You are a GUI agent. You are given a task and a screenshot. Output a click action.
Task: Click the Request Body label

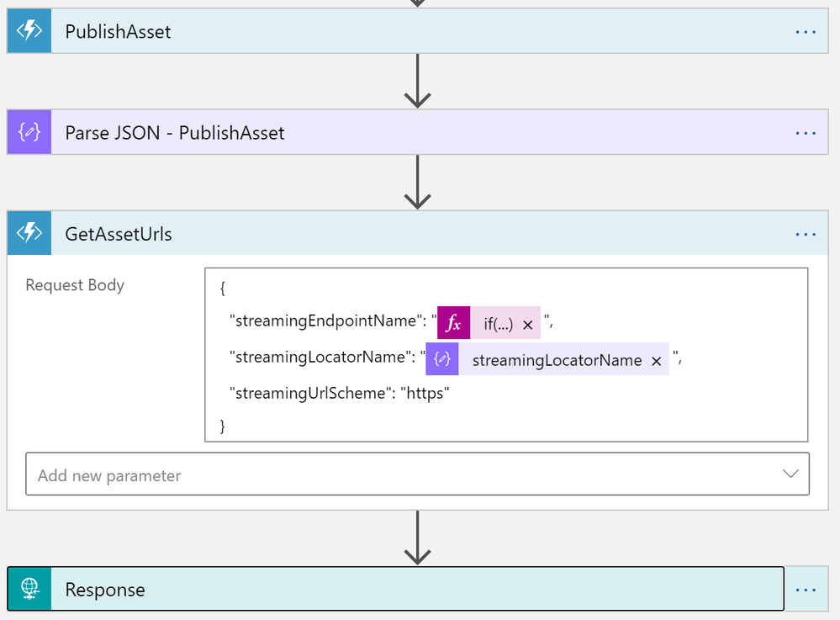tap(75, 285)
